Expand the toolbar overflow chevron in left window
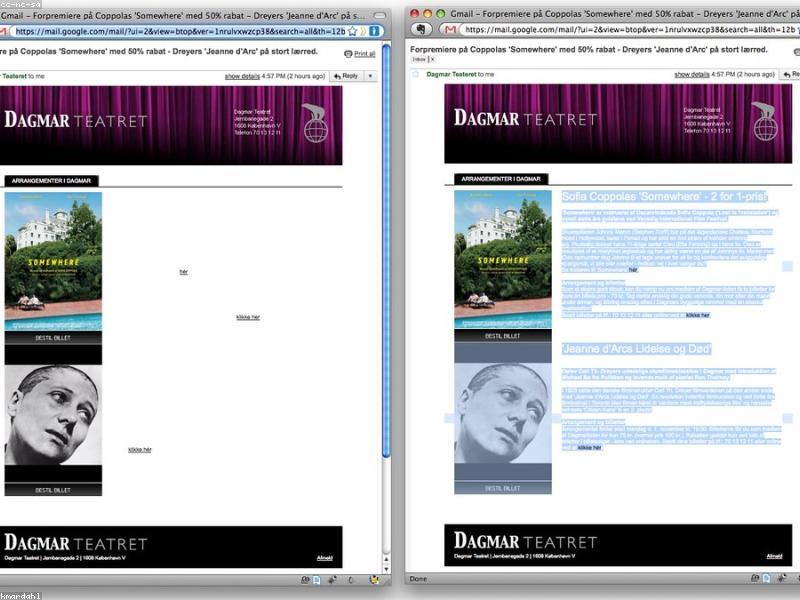This screenshot has height=600, width=800. point(363,31)
